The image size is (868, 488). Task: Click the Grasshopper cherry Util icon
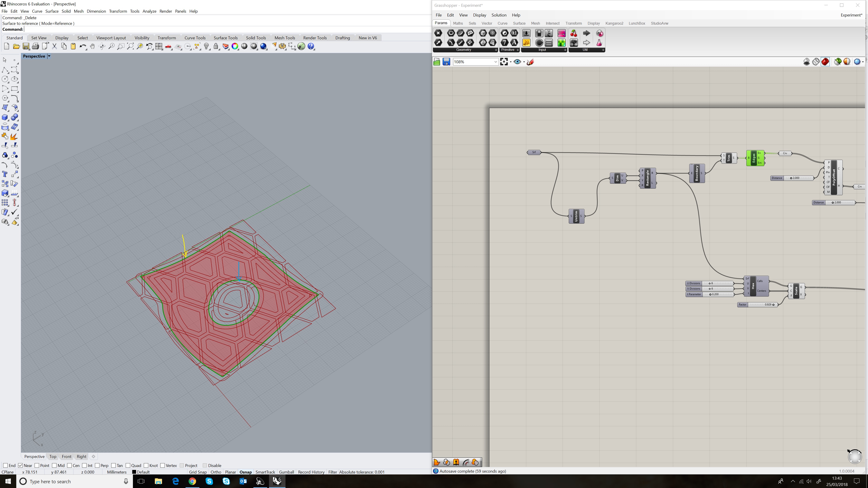pyautogui.click(x=573, y=33)
